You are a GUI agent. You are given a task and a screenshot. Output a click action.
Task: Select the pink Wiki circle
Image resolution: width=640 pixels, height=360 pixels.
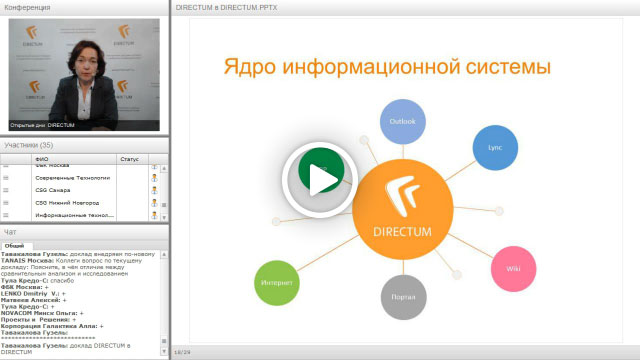(513, 269)
